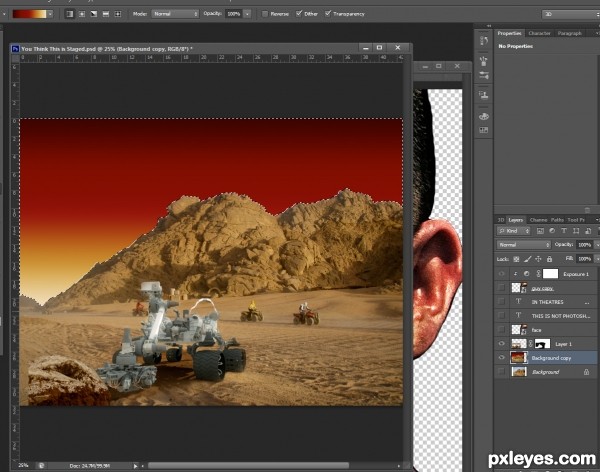600x472 pixels.
Task: Select the Diamond Gradient style icon
Action: [x=118, y=14]
